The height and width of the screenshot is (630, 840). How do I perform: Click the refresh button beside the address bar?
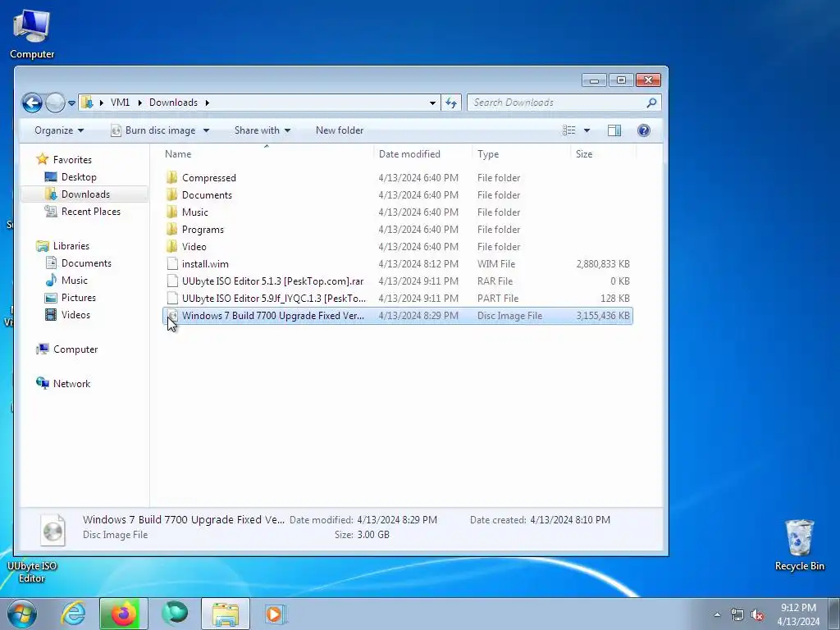tap(451, 103)
